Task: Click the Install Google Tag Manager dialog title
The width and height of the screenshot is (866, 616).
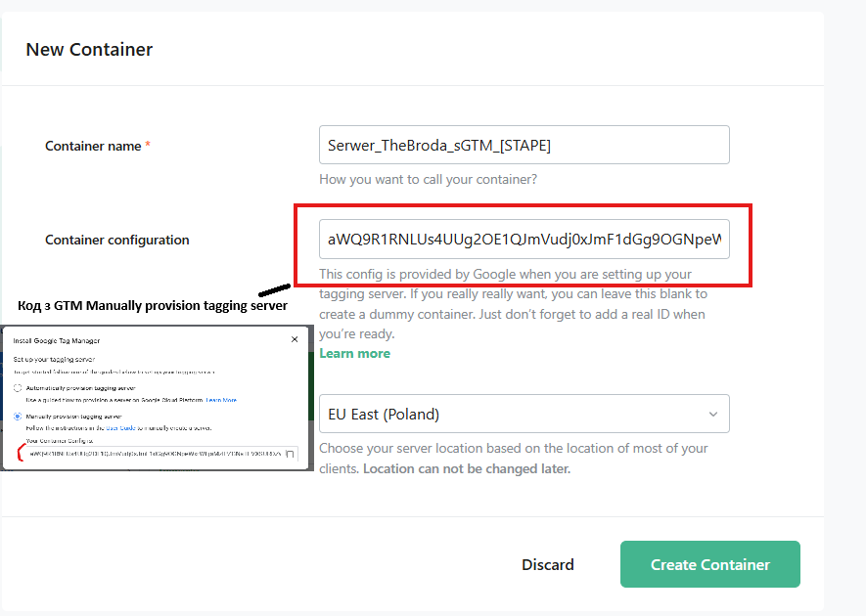Action: pos(57,340)
